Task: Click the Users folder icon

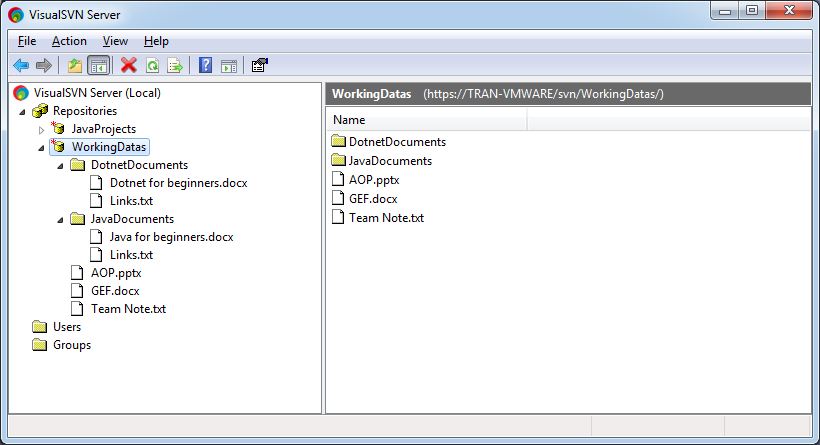Action: click(x=40, y=327)
